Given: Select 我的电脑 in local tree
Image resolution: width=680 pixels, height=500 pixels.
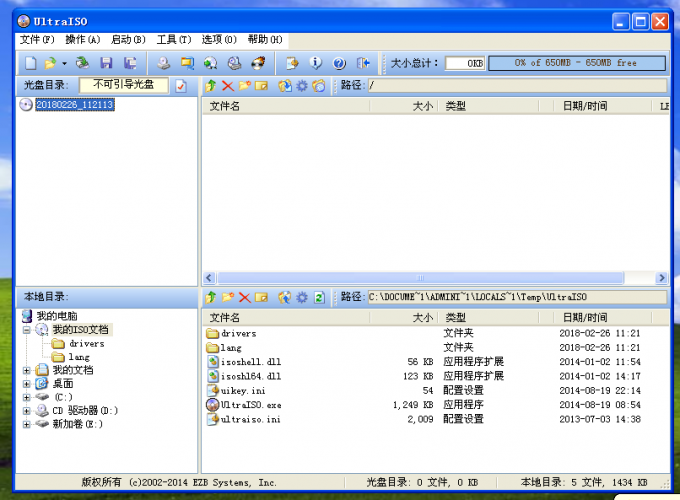Looking at the screenshot, I should [x=57, y=316].
